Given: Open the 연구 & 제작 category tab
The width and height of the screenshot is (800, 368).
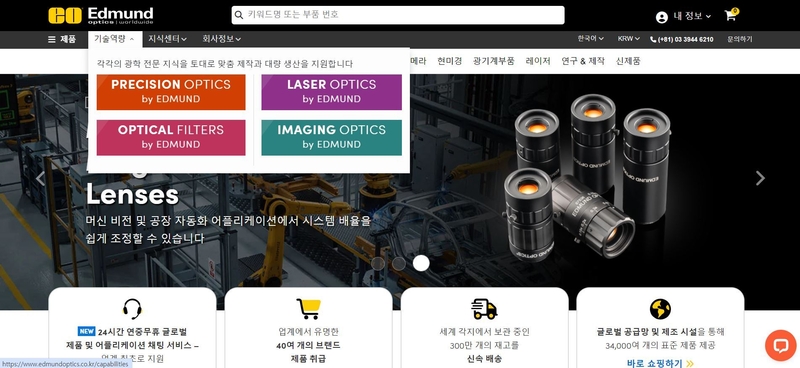Looking at the screenshot, I should (x=583, y=61).
